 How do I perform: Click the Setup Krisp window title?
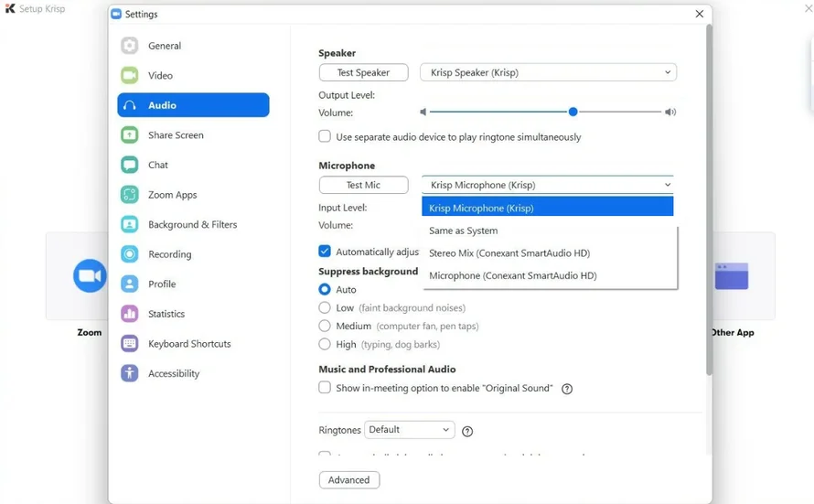pos(42,9)
